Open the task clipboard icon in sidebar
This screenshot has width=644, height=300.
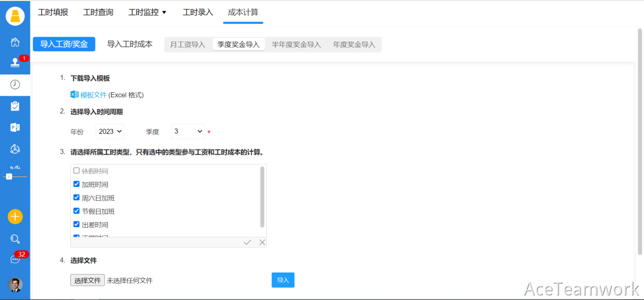coord(15,106)
